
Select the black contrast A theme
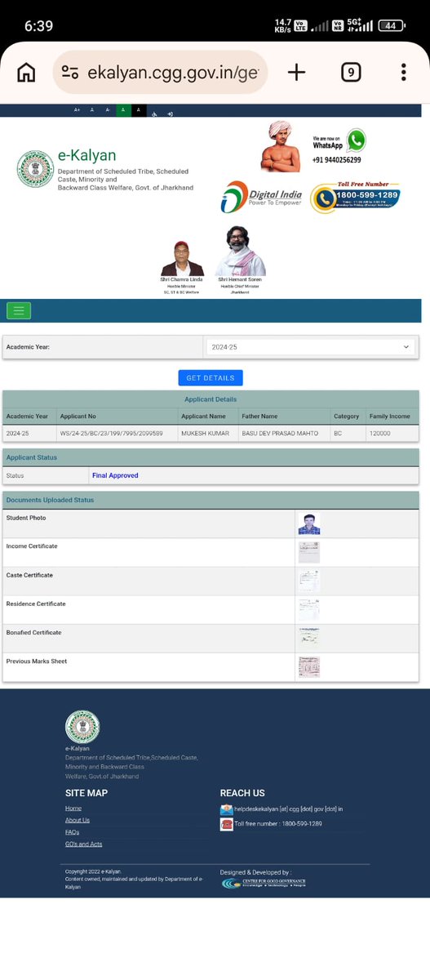pos(139,110)
